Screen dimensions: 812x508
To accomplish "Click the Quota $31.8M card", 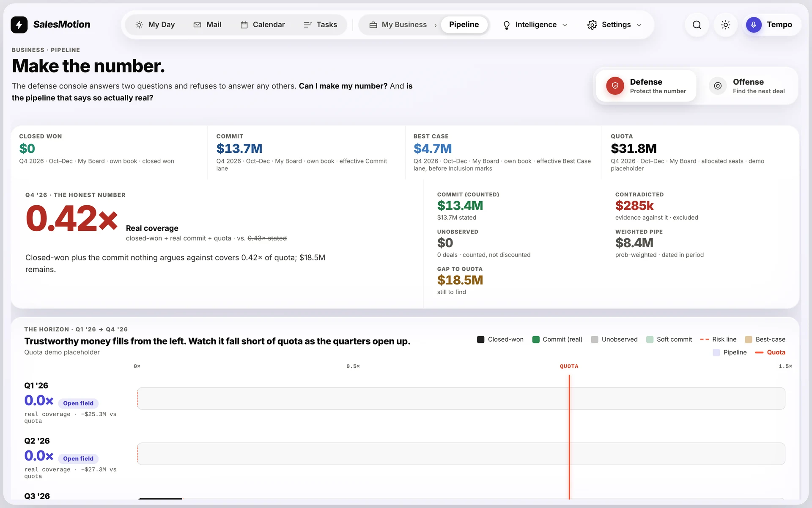I will [x=700, y=152].
